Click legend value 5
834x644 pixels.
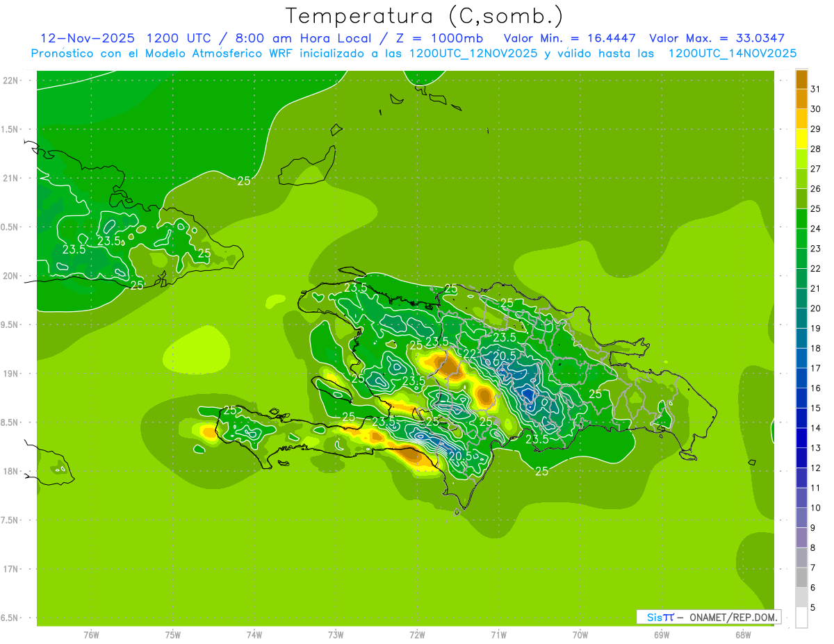pyautogui.click(x=812, y=607)
